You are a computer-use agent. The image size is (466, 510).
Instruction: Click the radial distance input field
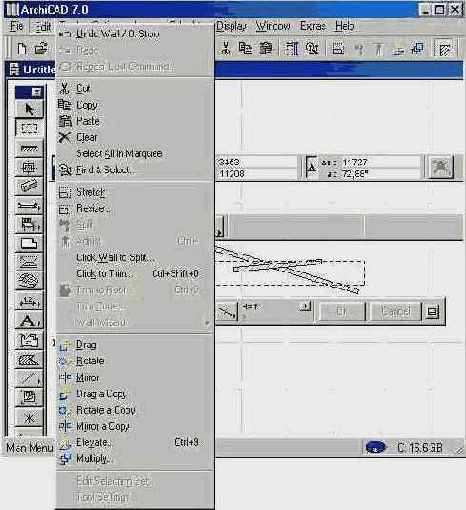pos(379,162)
